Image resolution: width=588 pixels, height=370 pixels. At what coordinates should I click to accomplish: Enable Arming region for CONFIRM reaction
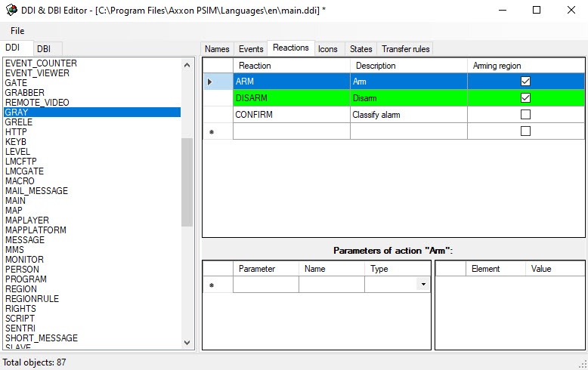click(525, 115)
